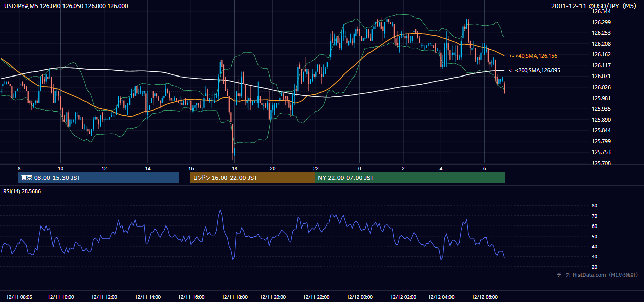Click RSI axis level 70

click(594, 216)
